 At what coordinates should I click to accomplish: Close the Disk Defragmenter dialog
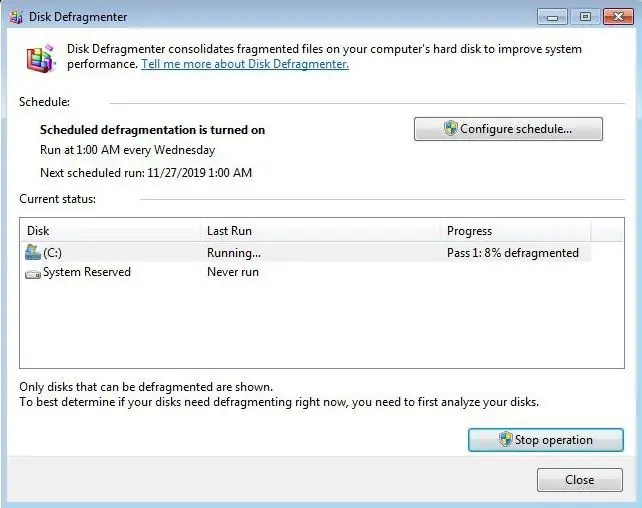click(580, 480)
